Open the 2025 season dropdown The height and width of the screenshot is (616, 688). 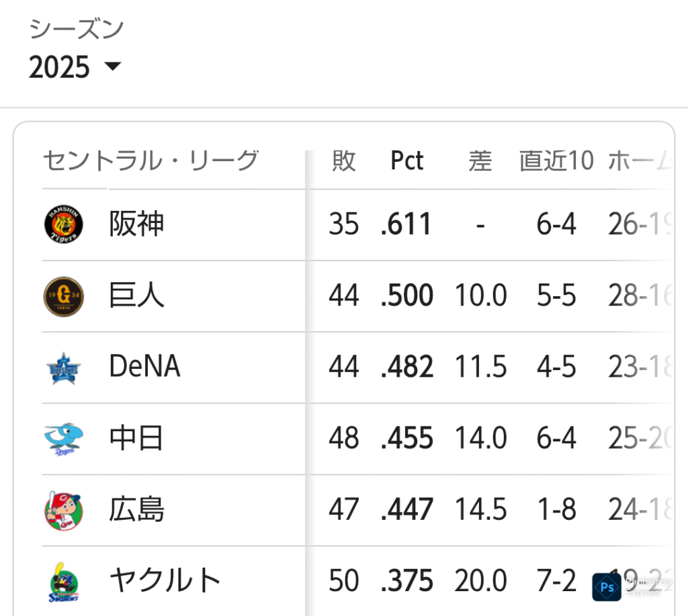75,67
